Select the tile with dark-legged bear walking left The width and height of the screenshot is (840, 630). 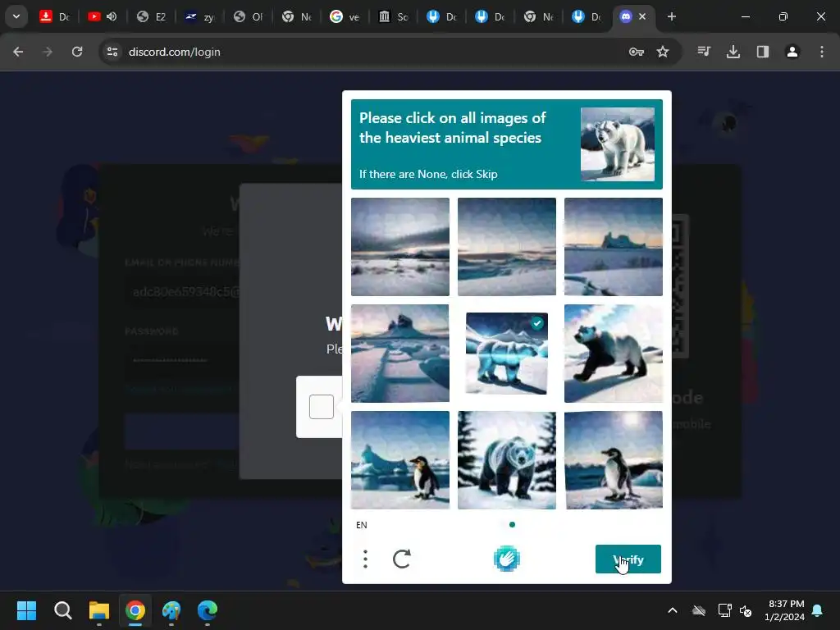tap(614, 354)
